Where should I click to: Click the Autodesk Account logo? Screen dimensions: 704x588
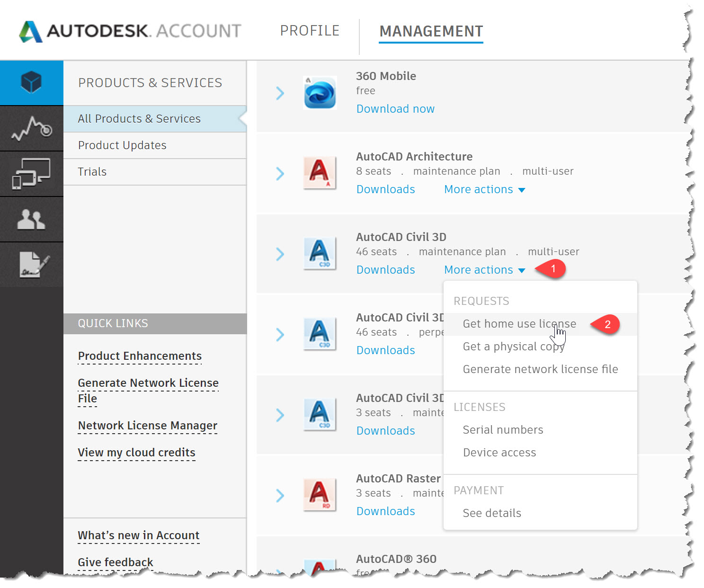[x=130, y=31]
